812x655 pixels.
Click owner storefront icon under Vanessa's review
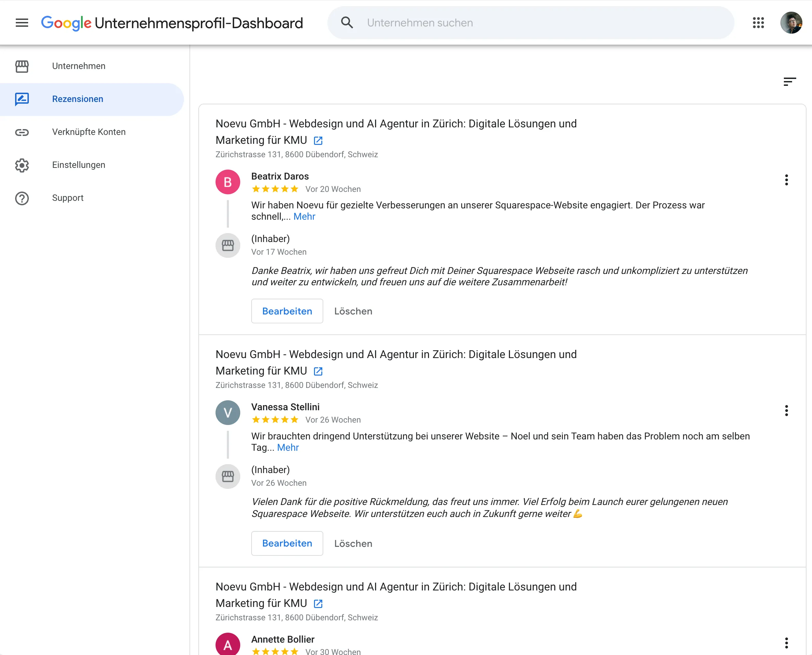(228, 476)
